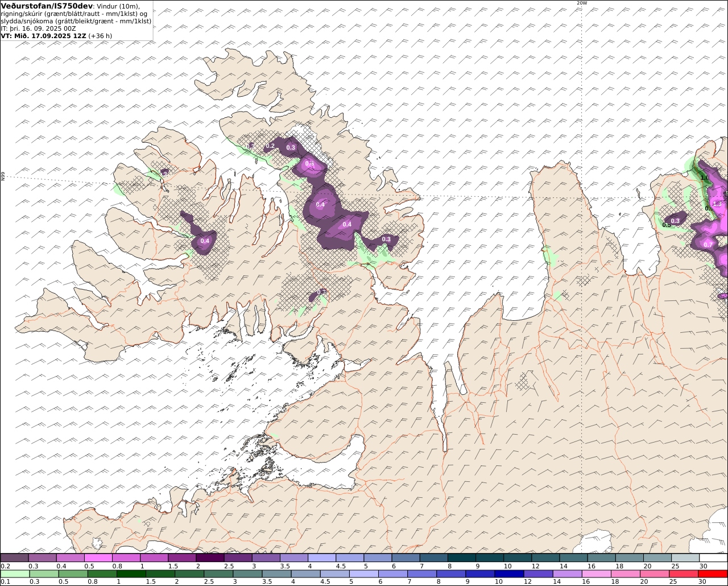Viewport: 728px width, 586px height.
Task: Pick the dark teal swatch labeled 8 in the upper legend
Action: coord(461,558)
